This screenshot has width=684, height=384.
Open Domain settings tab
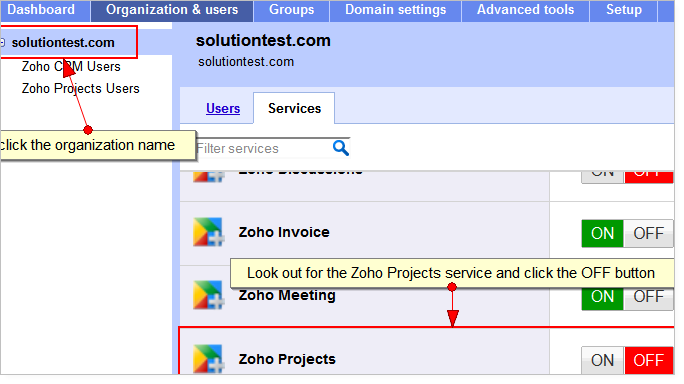click(396, 10)
